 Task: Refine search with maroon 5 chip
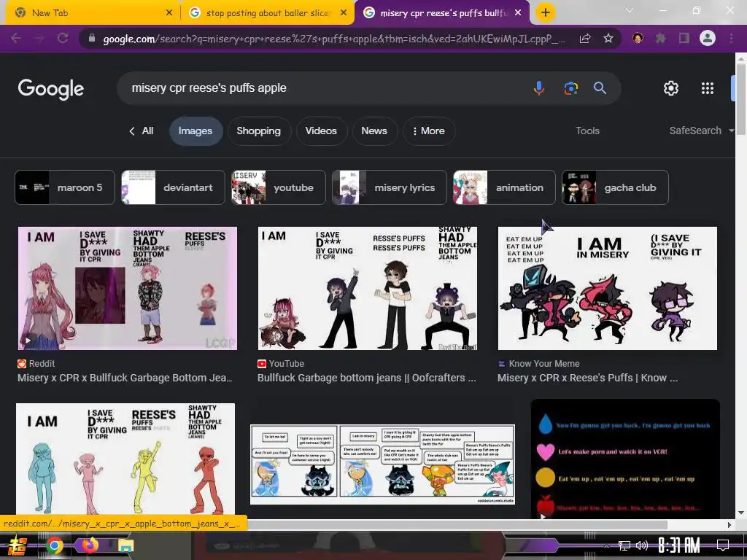(65, 187)
